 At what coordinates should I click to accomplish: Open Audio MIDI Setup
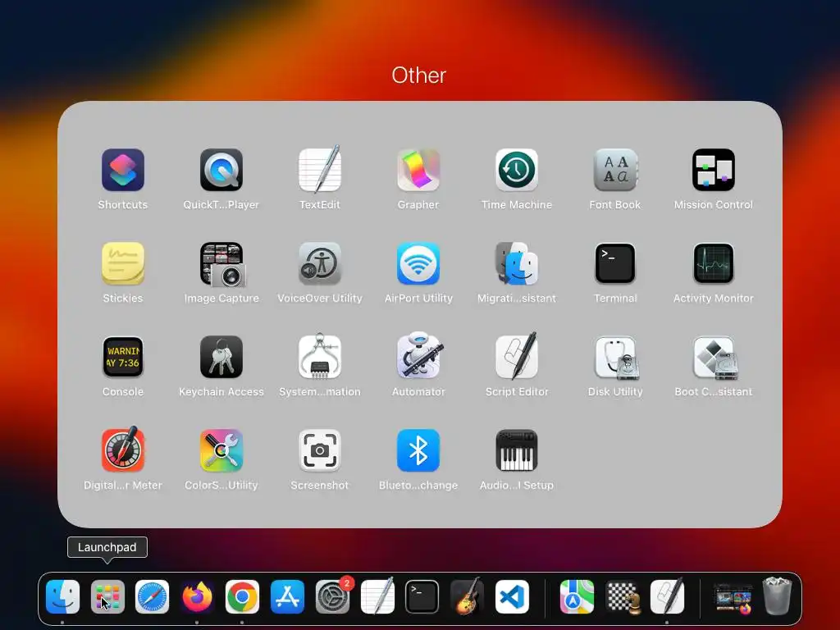point(517,450)
